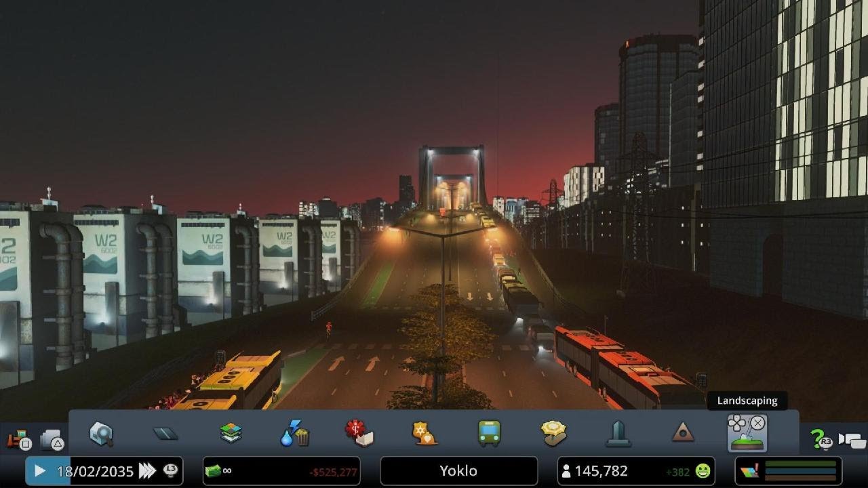Screen dimensions: 868x488
Task: View weekly income -$525,277 figure
Action: (333, 472)
